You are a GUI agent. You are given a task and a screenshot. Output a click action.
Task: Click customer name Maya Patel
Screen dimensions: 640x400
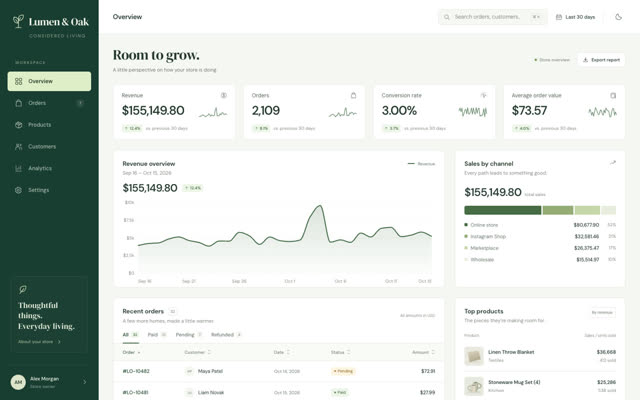click(x=210, y=371)
